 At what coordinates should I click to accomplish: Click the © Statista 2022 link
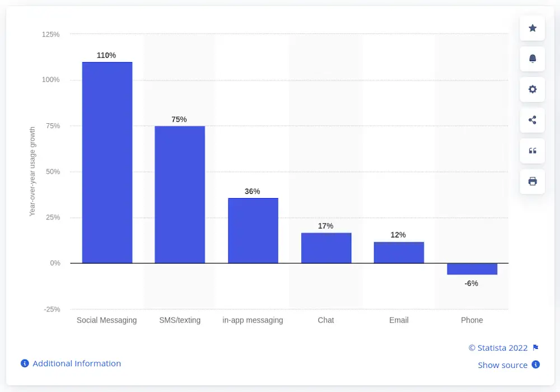[498, 348]
